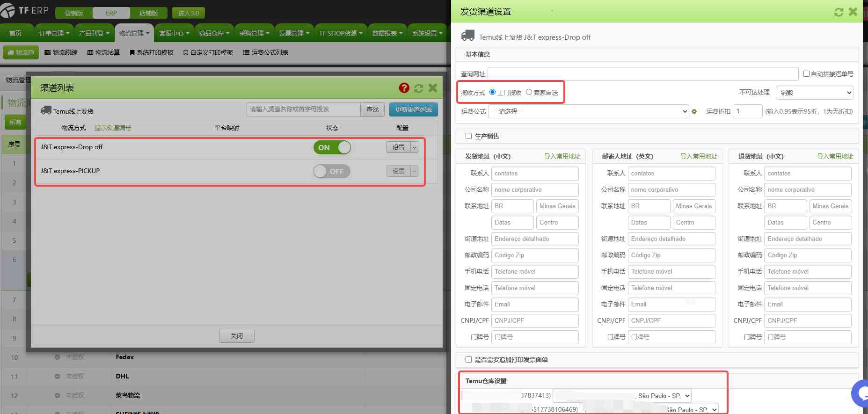Click 查找 search button
The image size is (868, 414).
pos(372,109)
